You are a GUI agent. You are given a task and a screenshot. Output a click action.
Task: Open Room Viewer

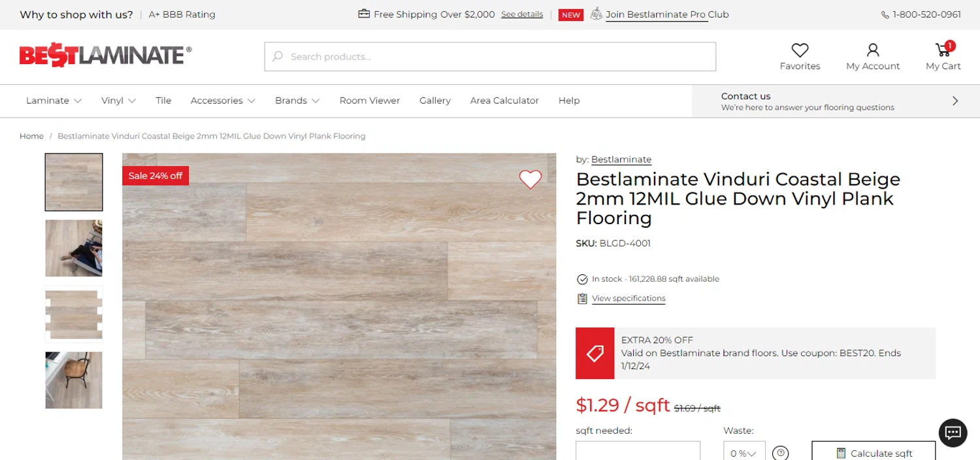pyautogui.click(x=370, y=101)
